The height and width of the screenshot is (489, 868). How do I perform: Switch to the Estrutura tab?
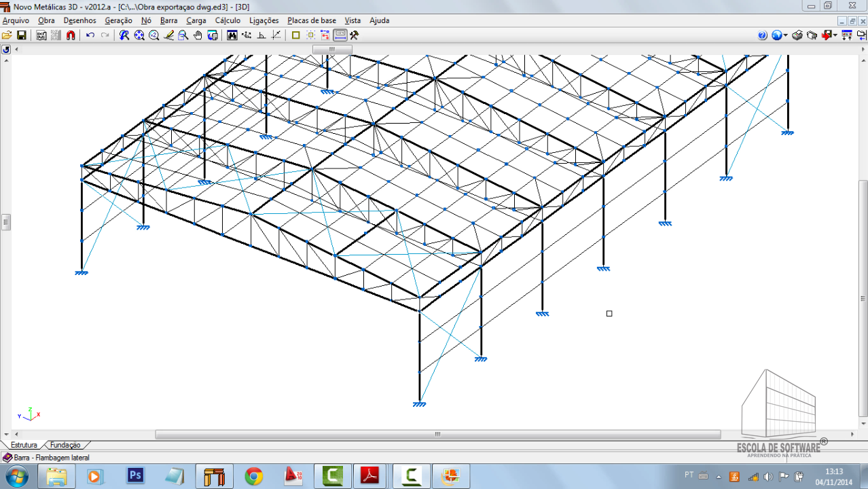pyautogui.click(x=24, y=445)
